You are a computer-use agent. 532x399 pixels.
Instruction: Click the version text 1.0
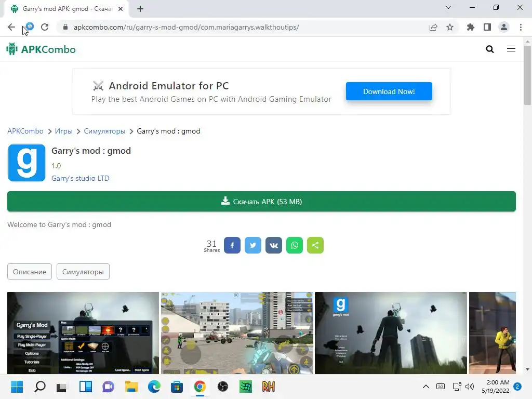click(56, 166)
